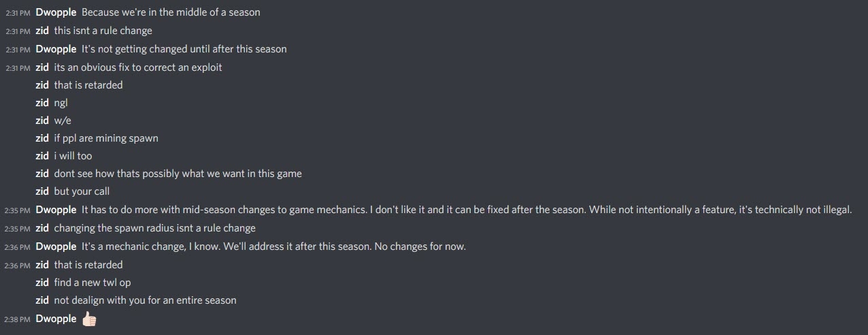Open zid's profile beside "its an obvious fix"

(x=41, y=67)
